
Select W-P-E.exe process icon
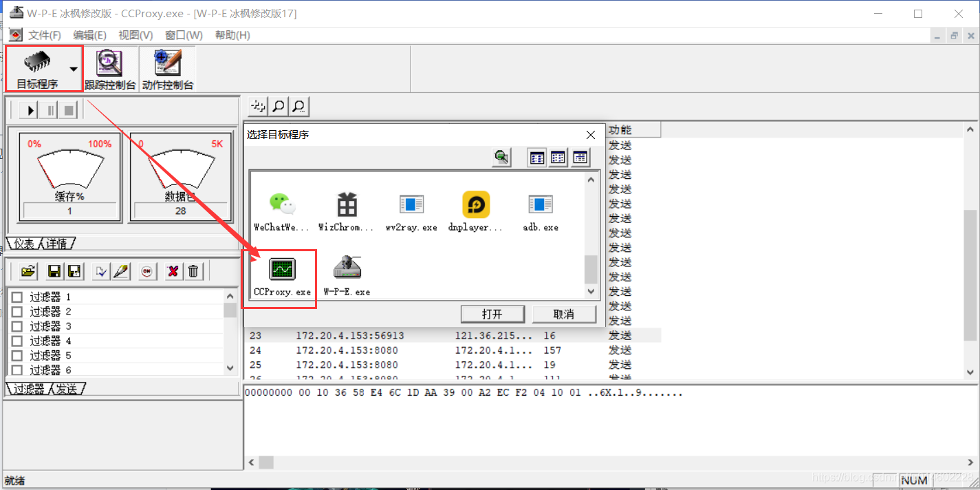pyautogui.click(x=347, y=268)
